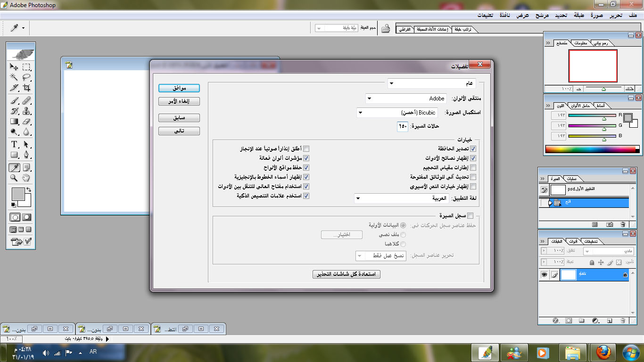Open the 'منتقي الألوان' Adobe dropdown
The image size is (644, 362).
(x=406, y=99)
